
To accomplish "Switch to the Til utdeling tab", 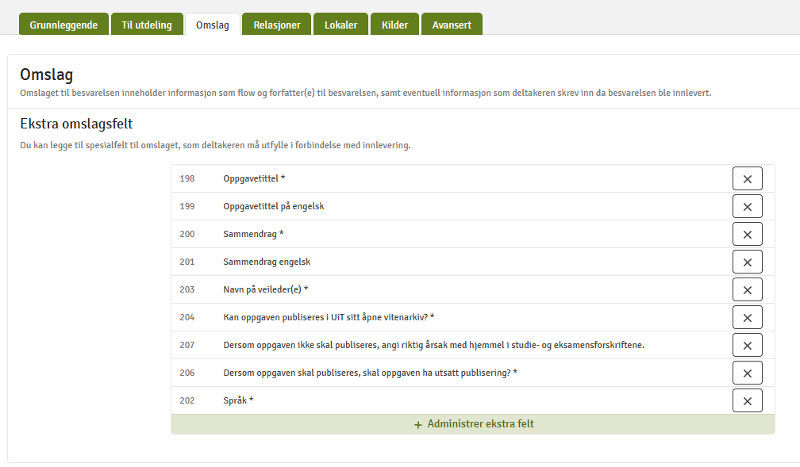I will pyautogui.click(x=147, y=25).
